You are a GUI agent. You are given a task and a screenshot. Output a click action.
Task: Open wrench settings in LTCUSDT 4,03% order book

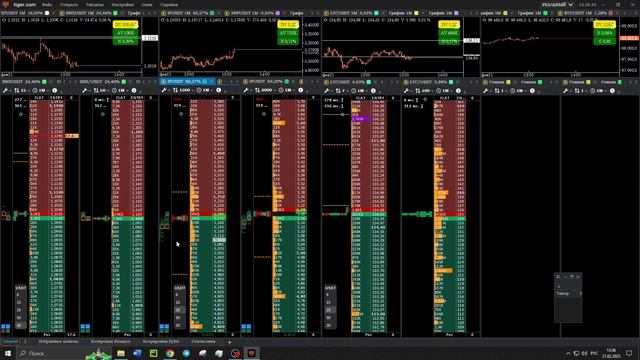click(x=326, y=91)
